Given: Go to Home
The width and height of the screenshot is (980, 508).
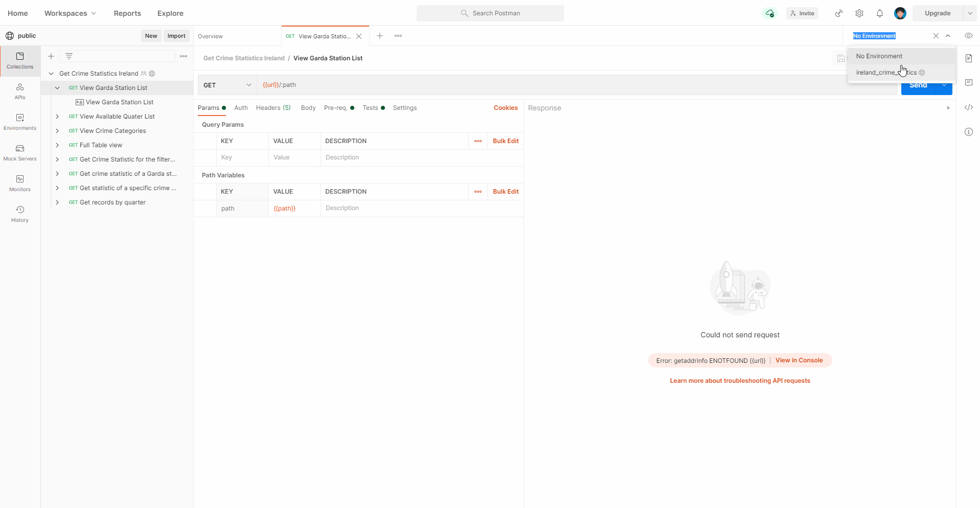Looking at the screenshot, I should coord(18,13).
